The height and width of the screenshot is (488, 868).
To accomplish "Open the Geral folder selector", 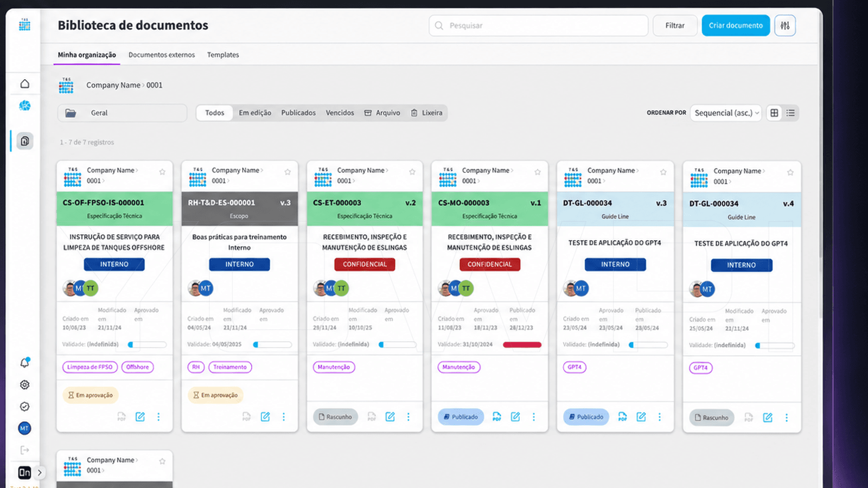I will pyautogui.click(x=123, y=113).
